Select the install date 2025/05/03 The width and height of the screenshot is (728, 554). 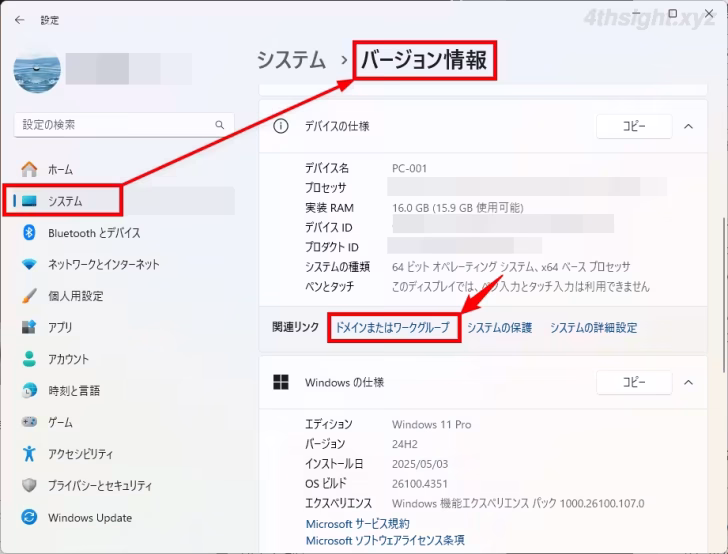(420, 464)
